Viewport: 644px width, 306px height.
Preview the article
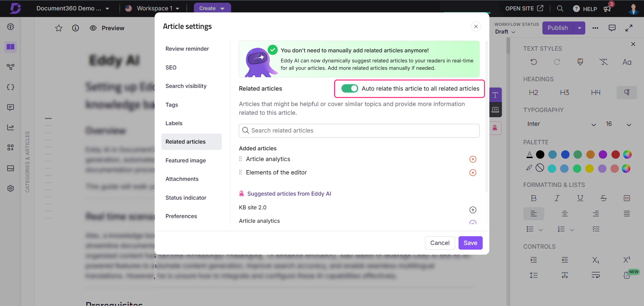(x=107, y=28)
